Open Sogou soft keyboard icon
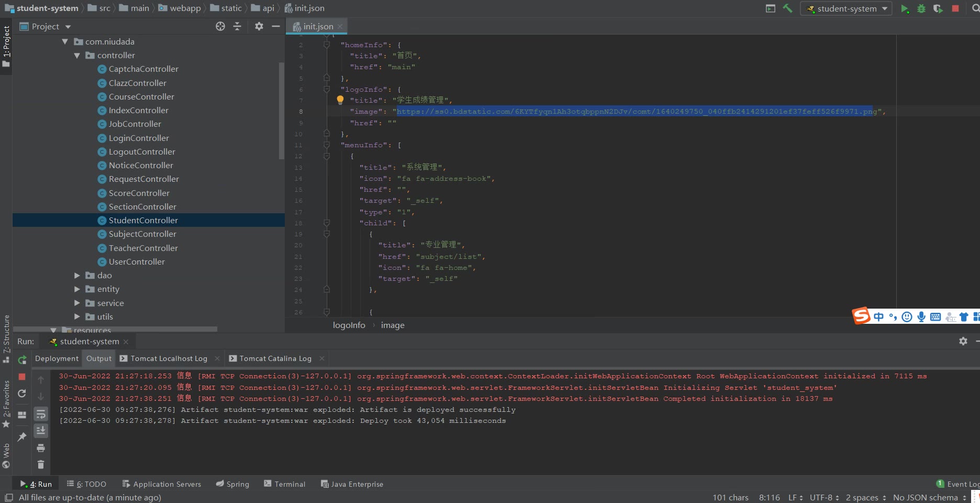This screenshot has width=980, height=503. (936, 316)
